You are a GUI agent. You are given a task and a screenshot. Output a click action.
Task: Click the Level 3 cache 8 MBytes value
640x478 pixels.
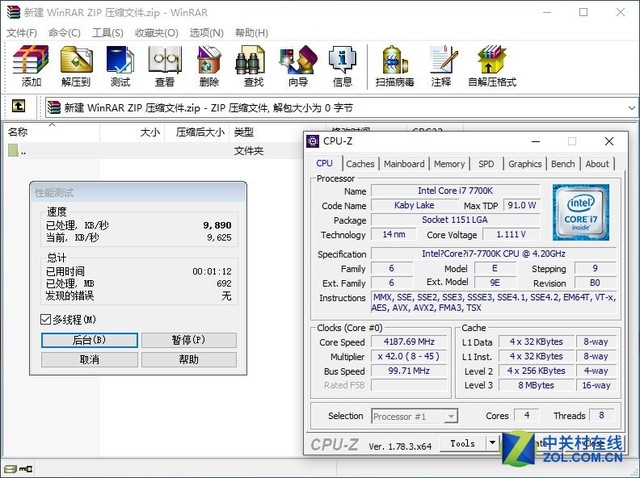[x=536, y=385]
